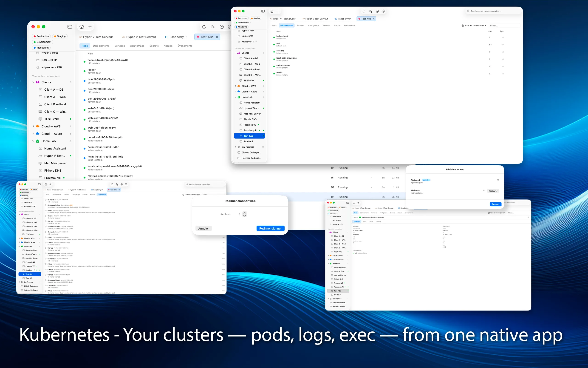Toggle Staging tag filter in Pods list window
This screenshot has width=588, height=368.
(60, 36)
